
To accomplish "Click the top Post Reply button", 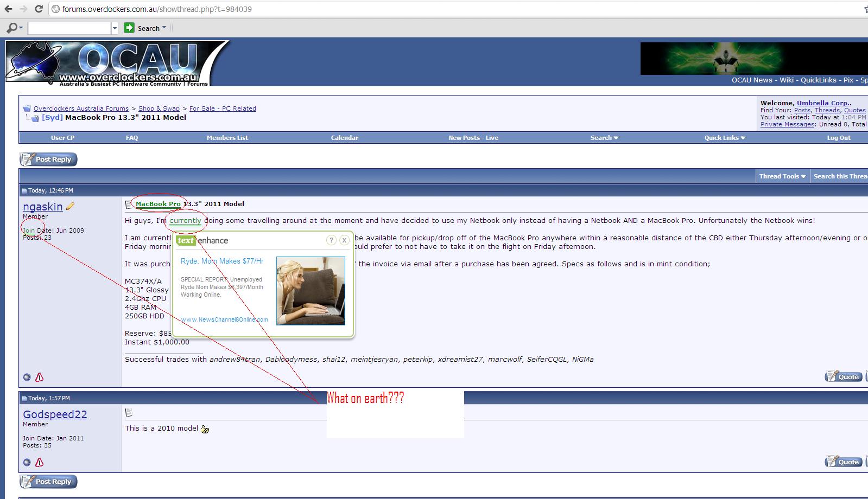I will (x=48, y=159).
